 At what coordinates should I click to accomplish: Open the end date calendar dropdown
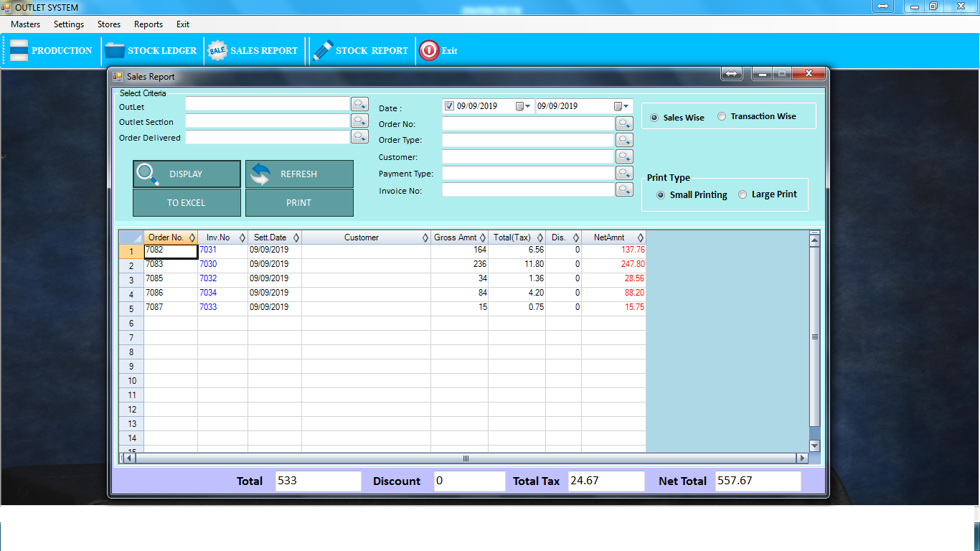tap(623, 106)
